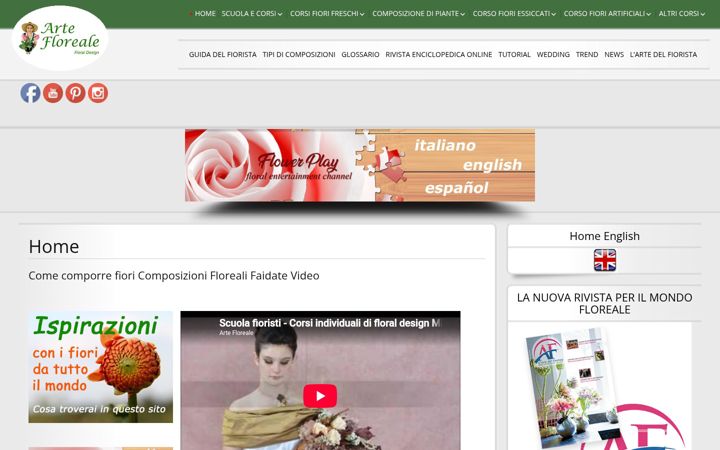This screenshot has width=720, height=450.
Task: Expand the CORSO FIORI ARTIFICIALI menu
Action: click(x=607, y=14)
